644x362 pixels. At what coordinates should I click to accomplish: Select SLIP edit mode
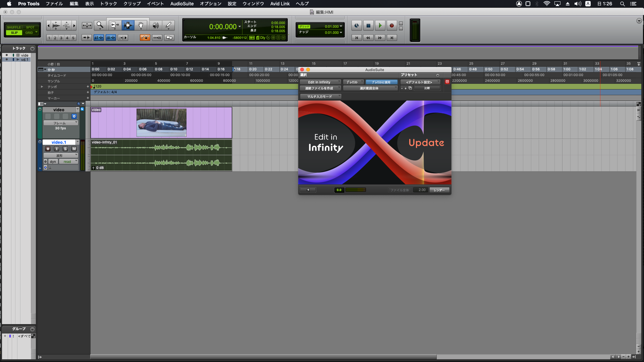[14, 33]
